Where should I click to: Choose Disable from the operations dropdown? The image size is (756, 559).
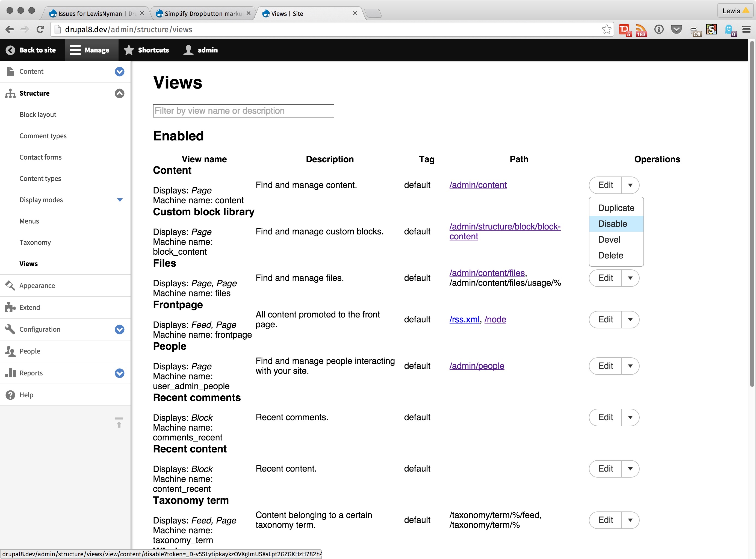point(612,224)
